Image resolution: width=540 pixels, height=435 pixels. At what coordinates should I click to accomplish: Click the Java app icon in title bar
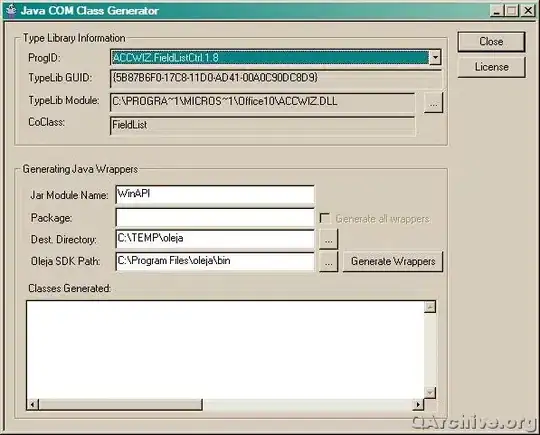[x=12, y=11]
